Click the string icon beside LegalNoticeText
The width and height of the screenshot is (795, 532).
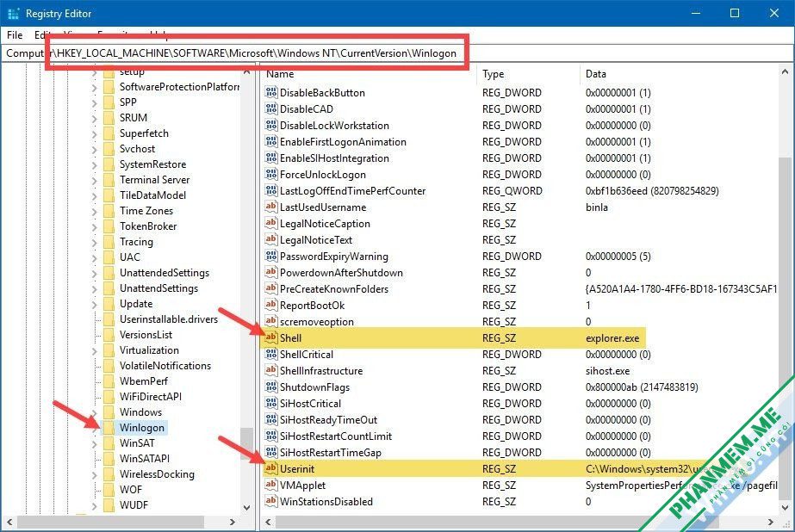(x=271, y=239)
